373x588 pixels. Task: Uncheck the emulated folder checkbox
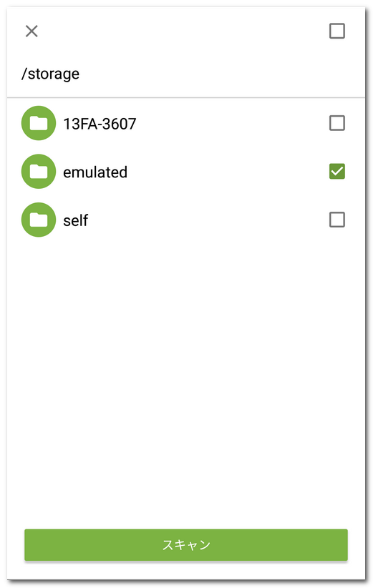tap(337, 172)
